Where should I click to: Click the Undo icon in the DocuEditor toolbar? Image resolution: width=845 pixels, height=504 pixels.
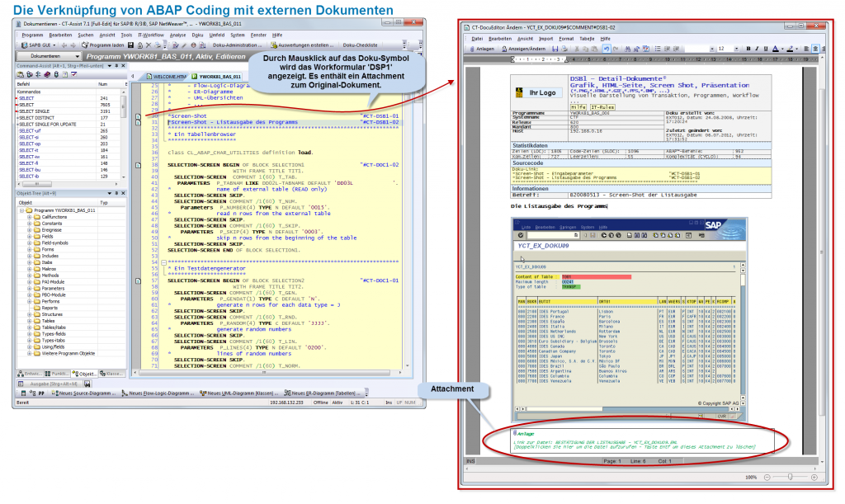click(x=606, y=49)
